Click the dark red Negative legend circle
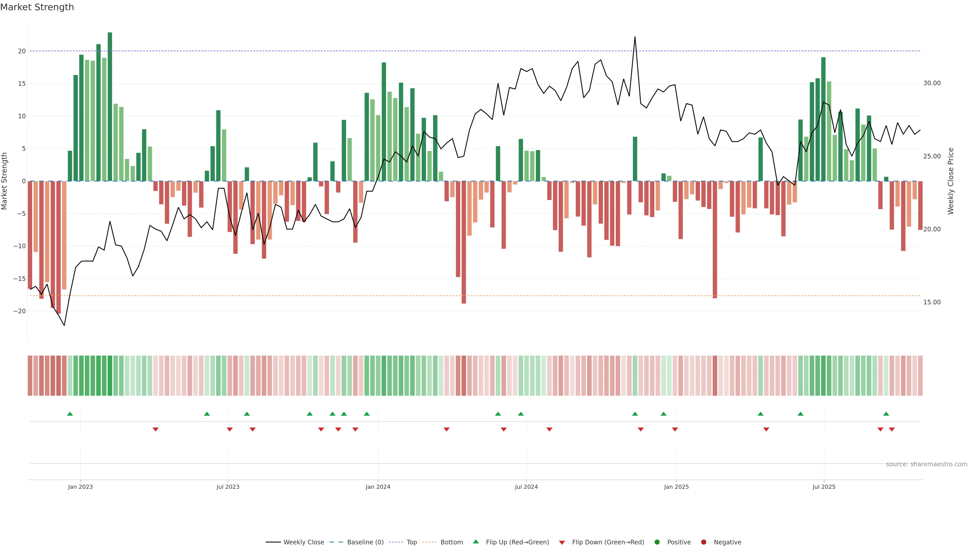The image size is (980, 551). tap(703, 542)
